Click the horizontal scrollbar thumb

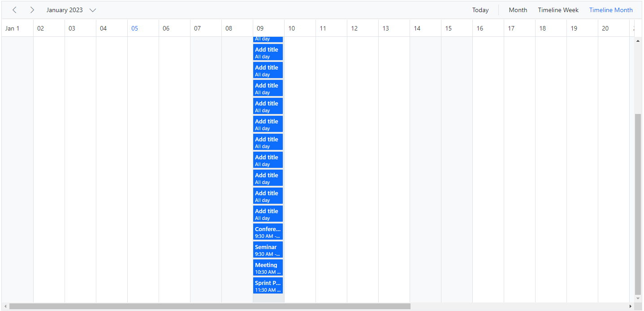(x=210, y=306)
